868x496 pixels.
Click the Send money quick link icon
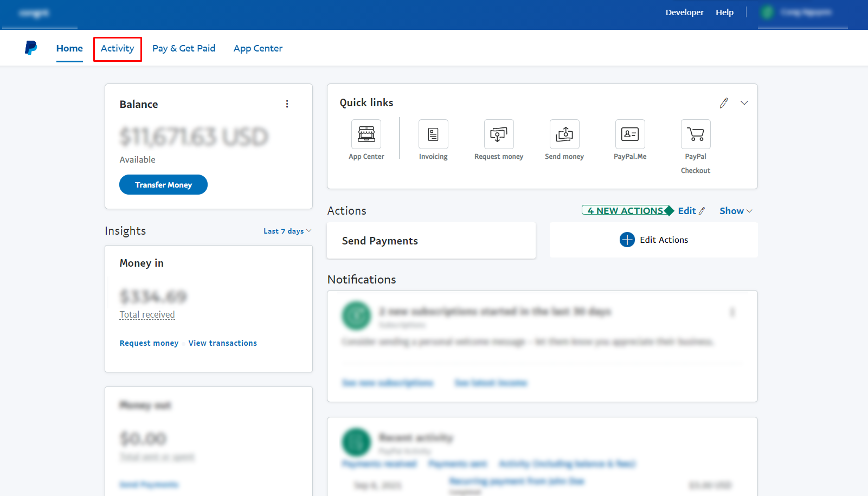coord(564,134)
